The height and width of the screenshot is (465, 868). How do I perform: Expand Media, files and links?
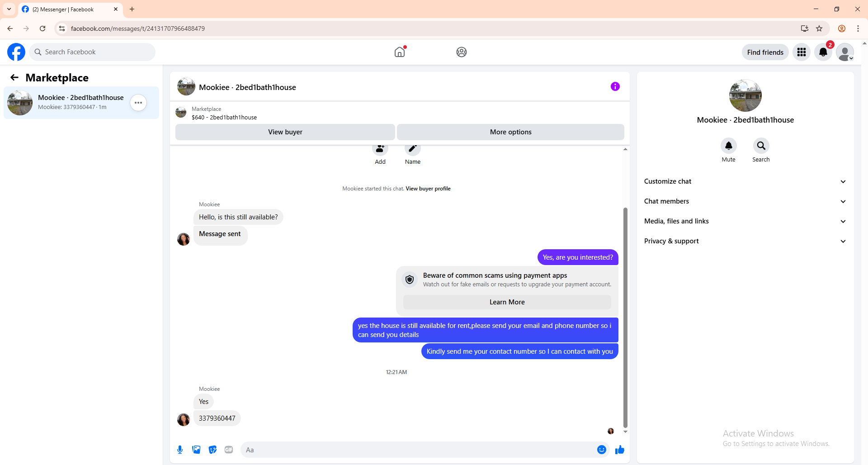(745, 221)
